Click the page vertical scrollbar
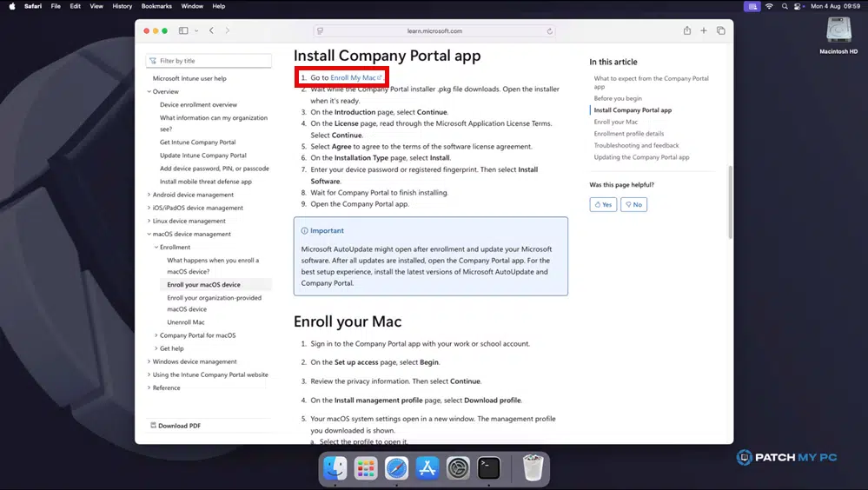 tap(730, 202)
